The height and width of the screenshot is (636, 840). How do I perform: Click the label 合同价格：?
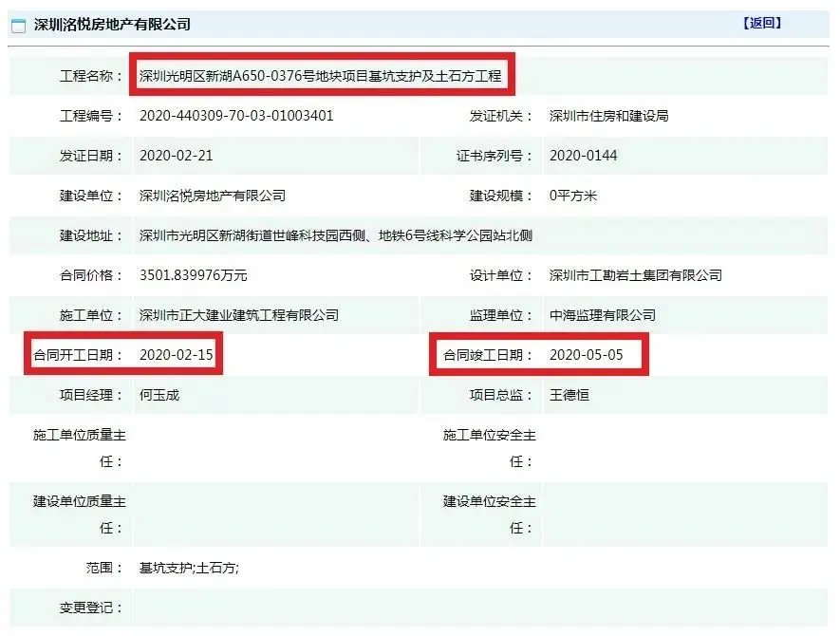click(91, 275)
